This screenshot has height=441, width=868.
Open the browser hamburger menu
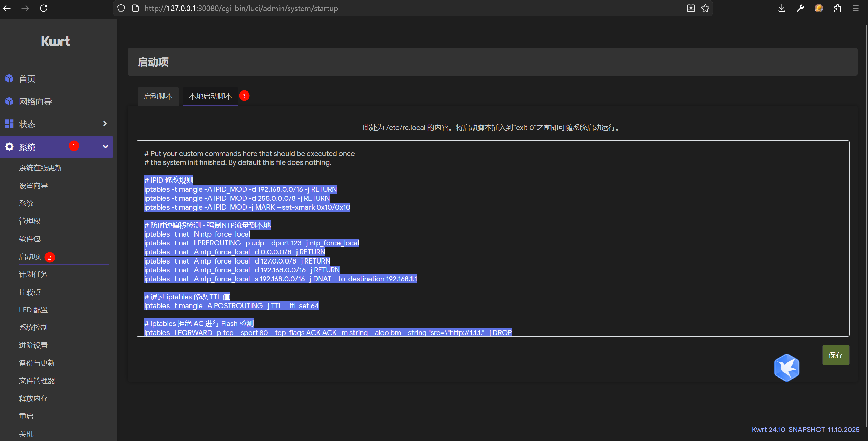tap(856, 8)
